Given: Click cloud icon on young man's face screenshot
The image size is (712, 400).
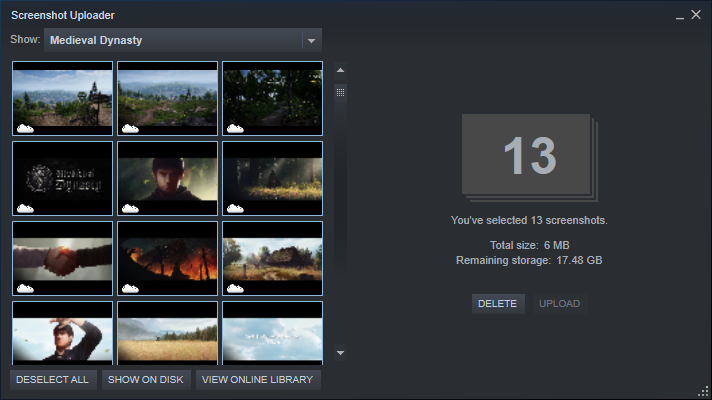Looking at the screenshot, I should click(130, 208).
